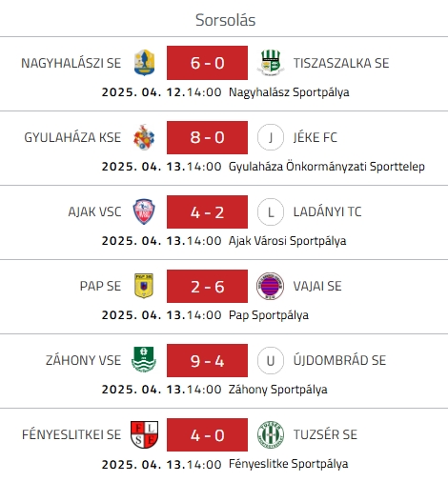448x482 pixels.
Task: Open the Pap SE yellow crest
Action: tap(144, 286)
